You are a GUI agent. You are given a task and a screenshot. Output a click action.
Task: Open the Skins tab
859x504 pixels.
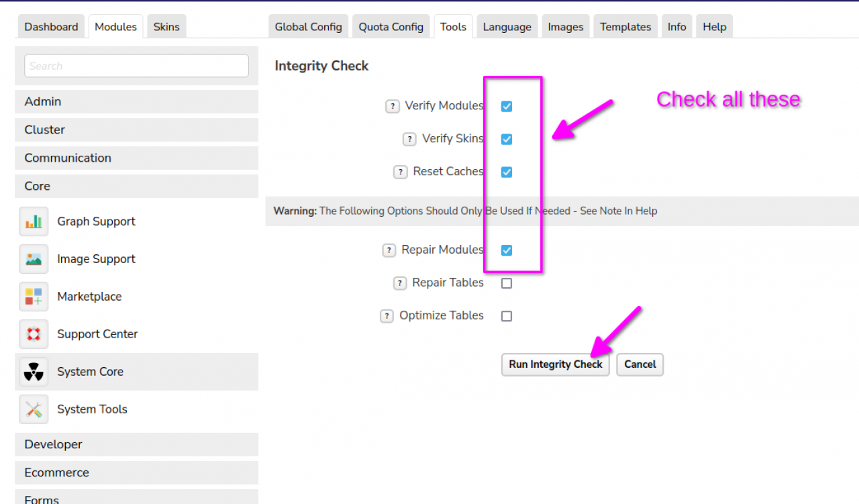[166, 27]
